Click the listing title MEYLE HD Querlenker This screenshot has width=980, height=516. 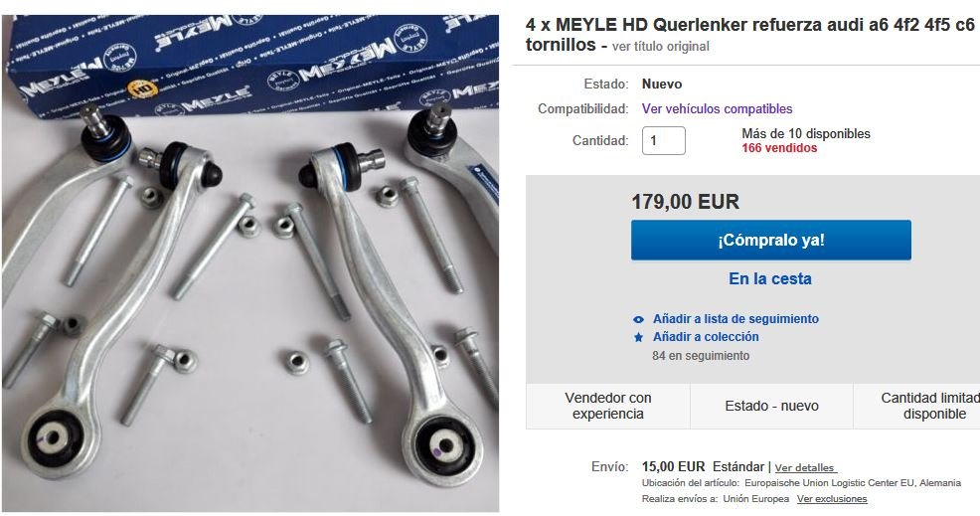tap(750, 35)
